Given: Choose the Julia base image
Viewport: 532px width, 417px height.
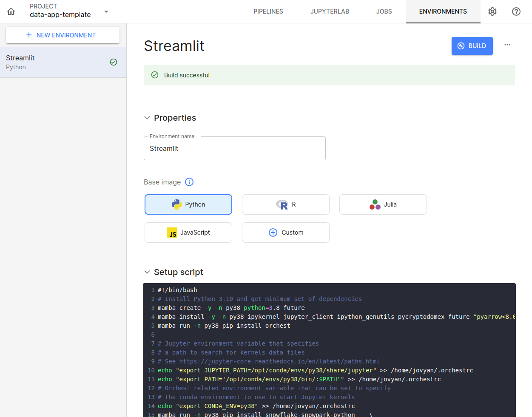Looking at the screenshot, I should [x=383, y=204].
